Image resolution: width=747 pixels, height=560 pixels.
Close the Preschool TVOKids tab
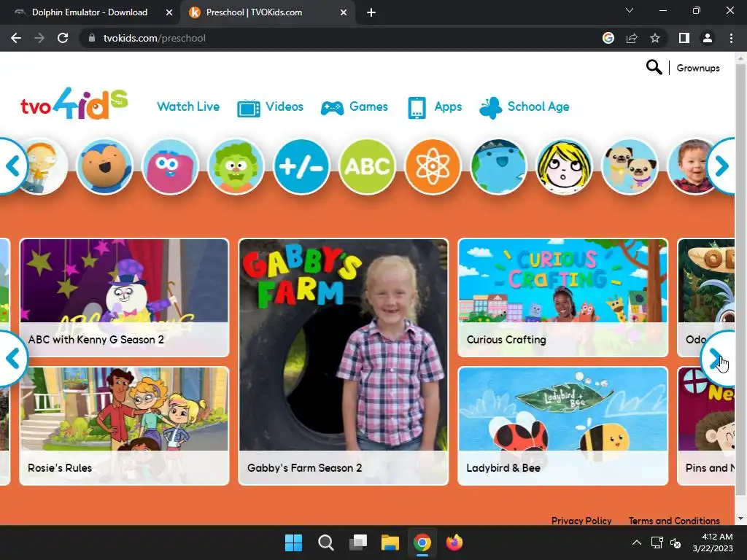point(344,12)
